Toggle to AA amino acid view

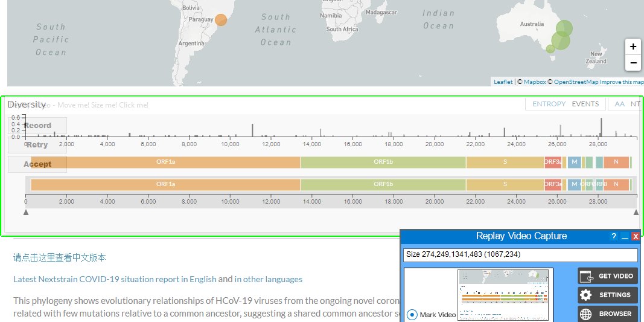619,104
